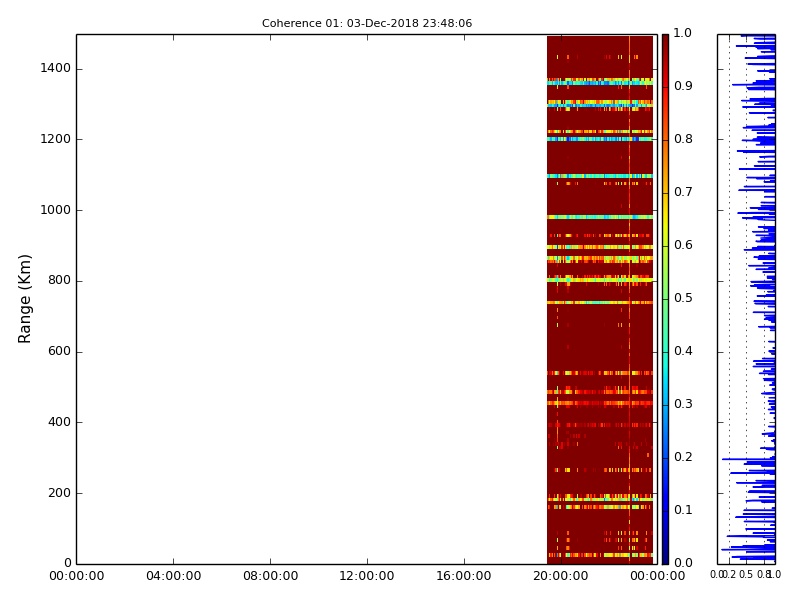Click the 'Range (Km)' y-axis label
The image size is (800, 600).
click(x=24, y=299)
